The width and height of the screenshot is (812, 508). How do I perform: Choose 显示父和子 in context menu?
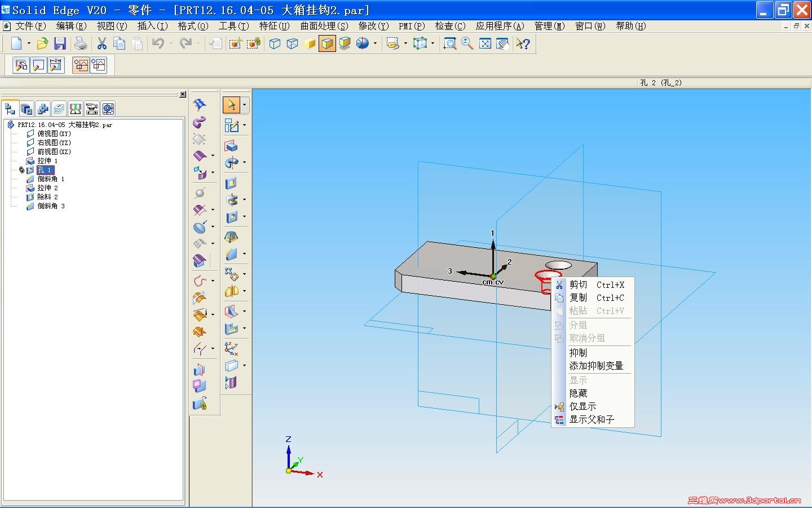point(592,419)
